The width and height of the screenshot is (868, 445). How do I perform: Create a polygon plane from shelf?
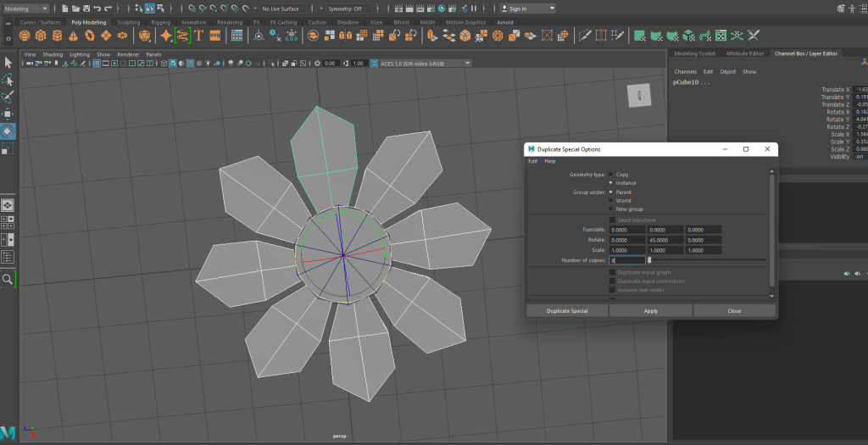[106, 36]
